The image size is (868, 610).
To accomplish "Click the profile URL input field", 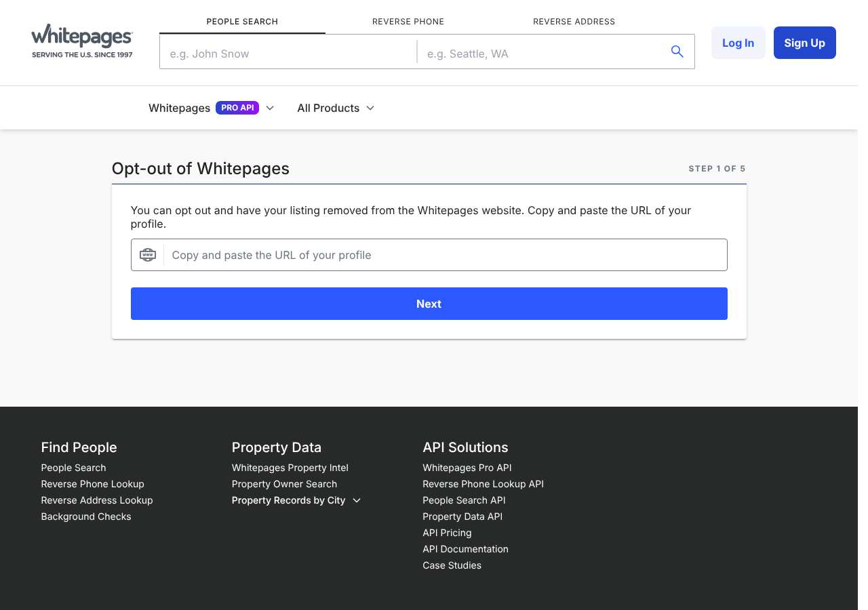I will tap(429, 255).
